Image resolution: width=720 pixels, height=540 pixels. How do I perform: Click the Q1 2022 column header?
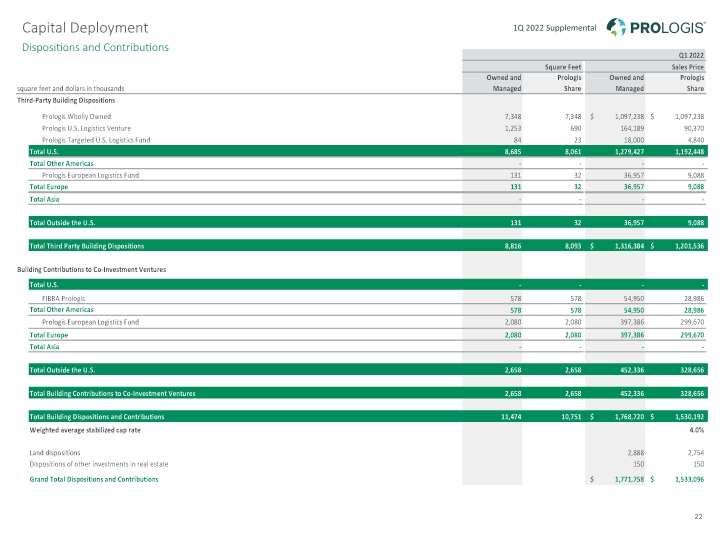pos(691,55)
